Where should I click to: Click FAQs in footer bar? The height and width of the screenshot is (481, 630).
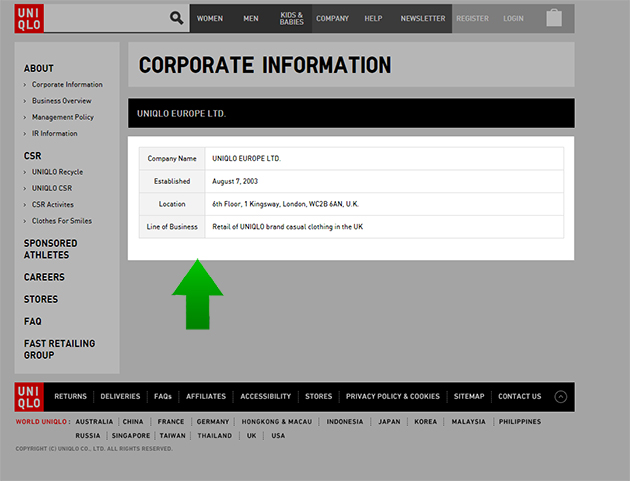click(163, 397)
